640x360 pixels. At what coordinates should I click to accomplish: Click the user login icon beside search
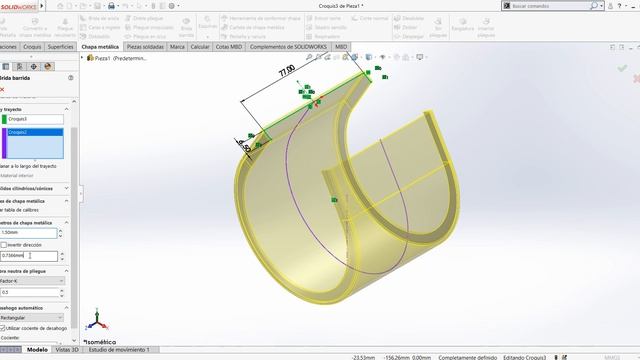pos(610,6)
